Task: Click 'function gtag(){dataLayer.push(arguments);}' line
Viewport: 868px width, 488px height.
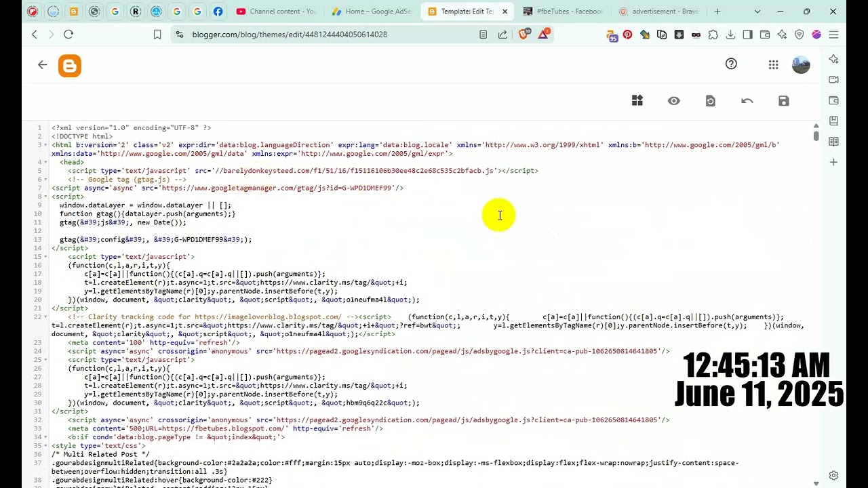Action: 147,213
